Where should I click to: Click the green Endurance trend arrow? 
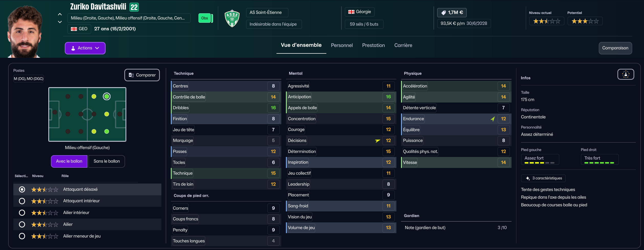[x=493, y=119]
